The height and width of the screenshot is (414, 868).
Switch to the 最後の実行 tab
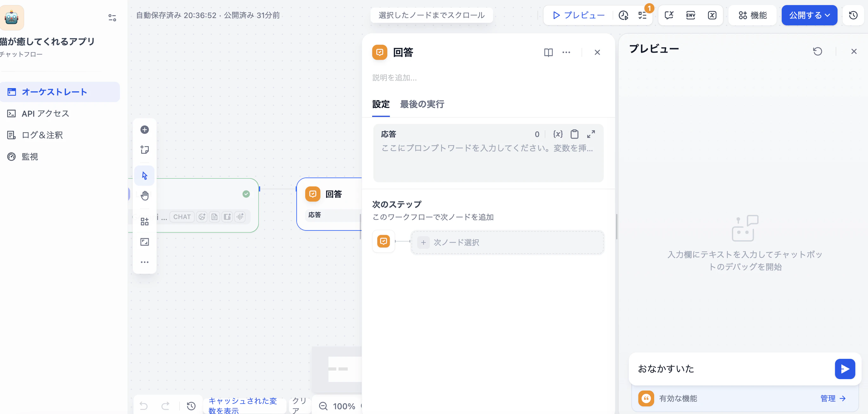tap(422, 104)
